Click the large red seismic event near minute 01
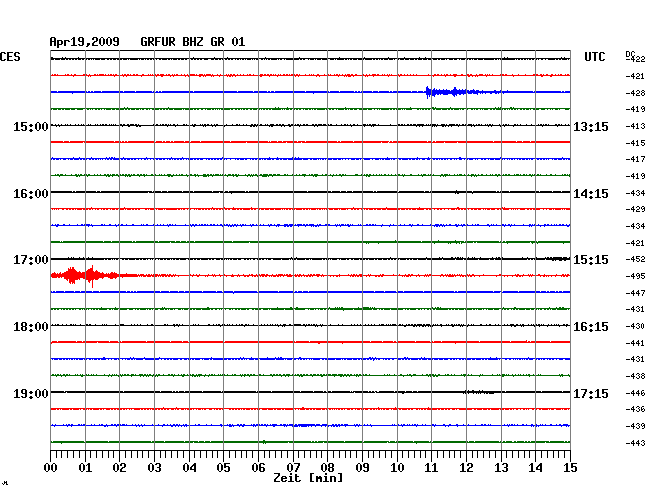650x494 pixels. point(93,276)
